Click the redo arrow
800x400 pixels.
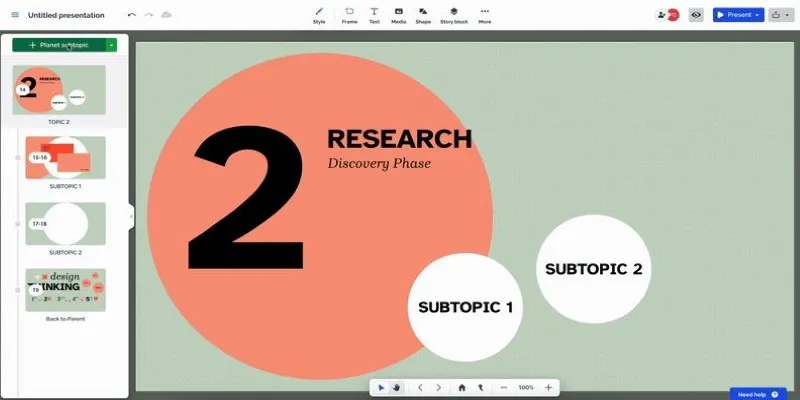tap(148, 15)
